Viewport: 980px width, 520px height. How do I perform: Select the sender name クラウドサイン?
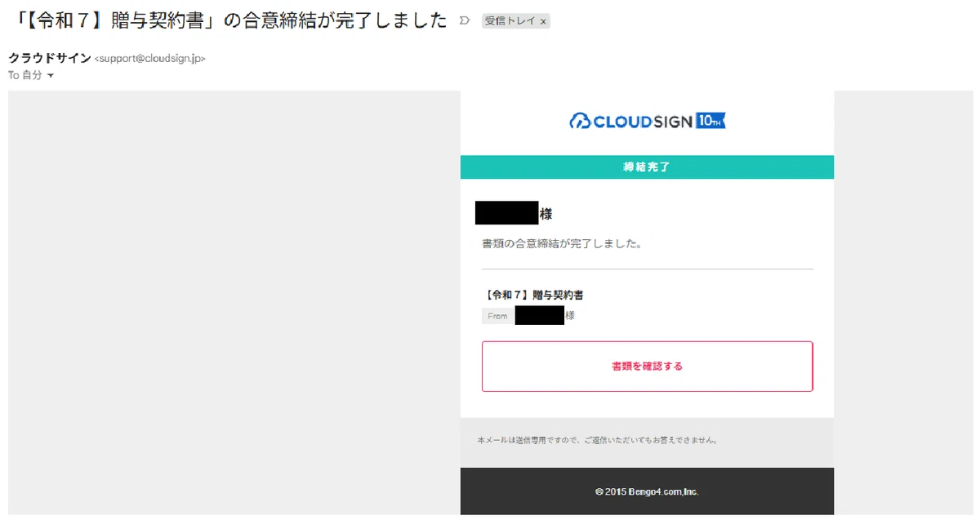coord(50,58)
